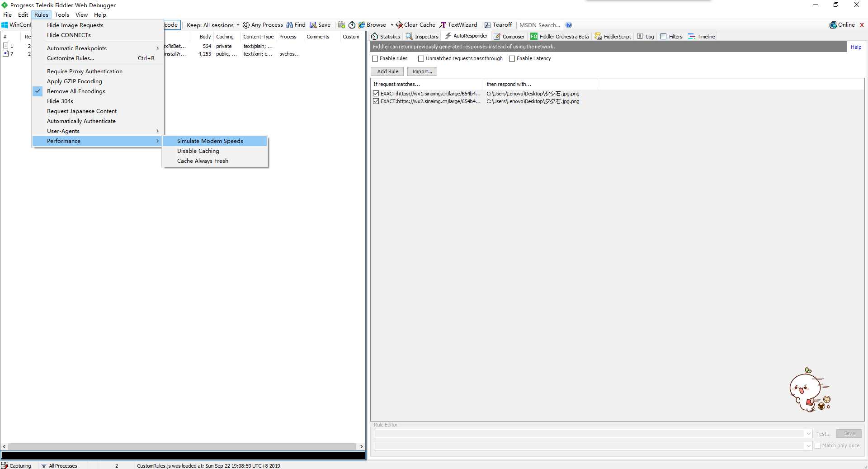Switch to the Composer tab
This screenshot has height=469, width=868.
click(x=509, y=36)
